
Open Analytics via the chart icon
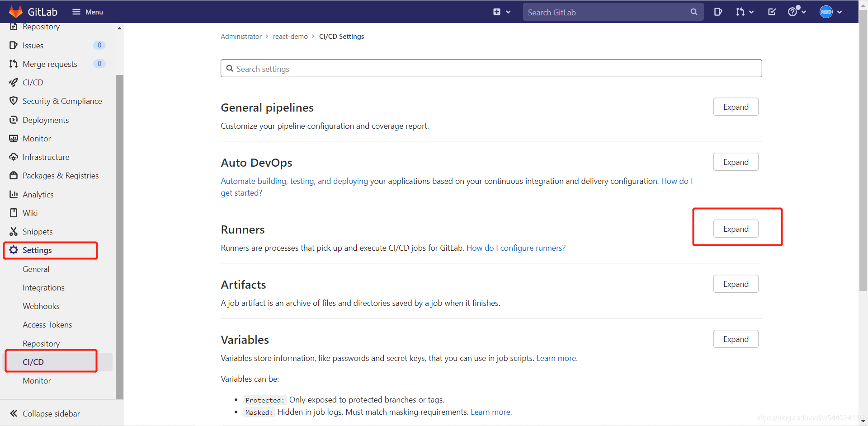(13, 194)
